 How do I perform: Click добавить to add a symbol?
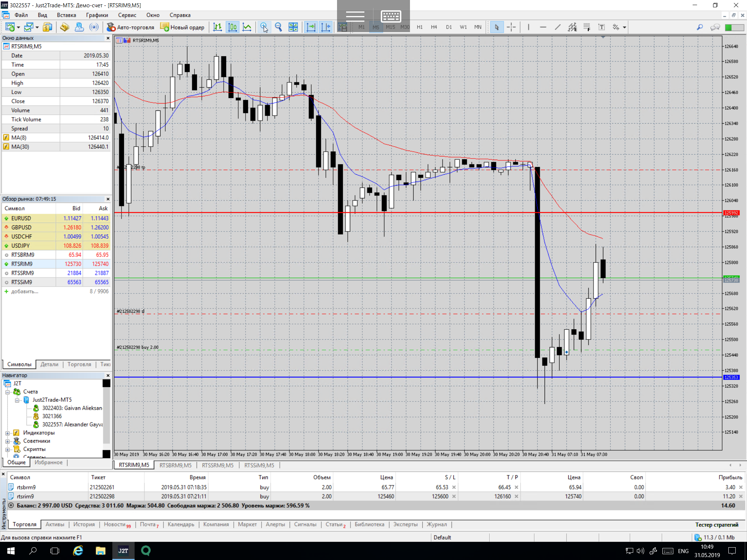(24, 291)
